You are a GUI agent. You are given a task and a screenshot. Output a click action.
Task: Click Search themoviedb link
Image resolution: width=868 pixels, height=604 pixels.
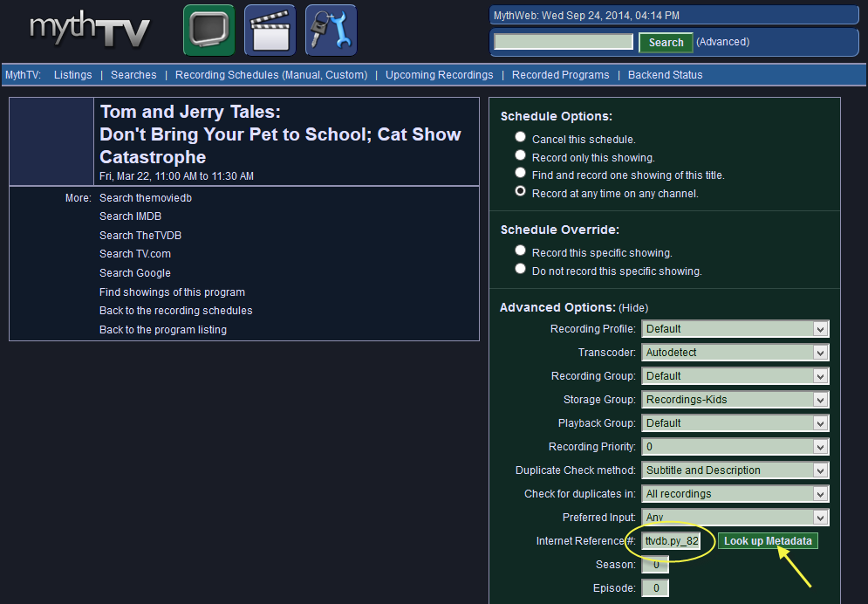click(x=146, y=198)
